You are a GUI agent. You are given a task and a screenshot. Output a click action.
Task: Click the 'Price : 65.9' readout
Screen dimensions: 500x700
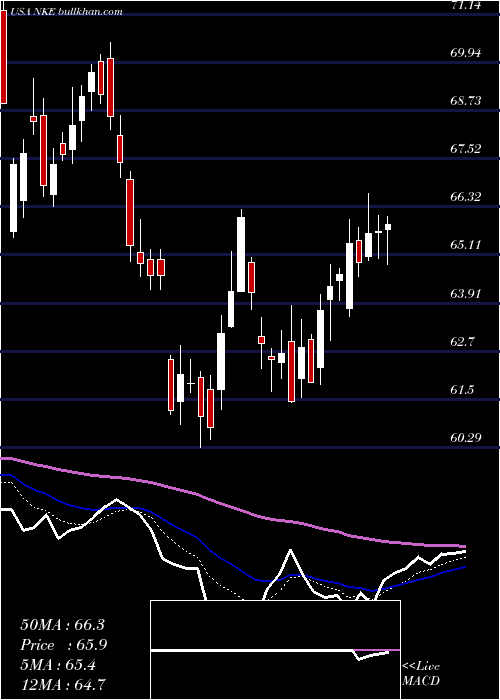pos(64,645)
